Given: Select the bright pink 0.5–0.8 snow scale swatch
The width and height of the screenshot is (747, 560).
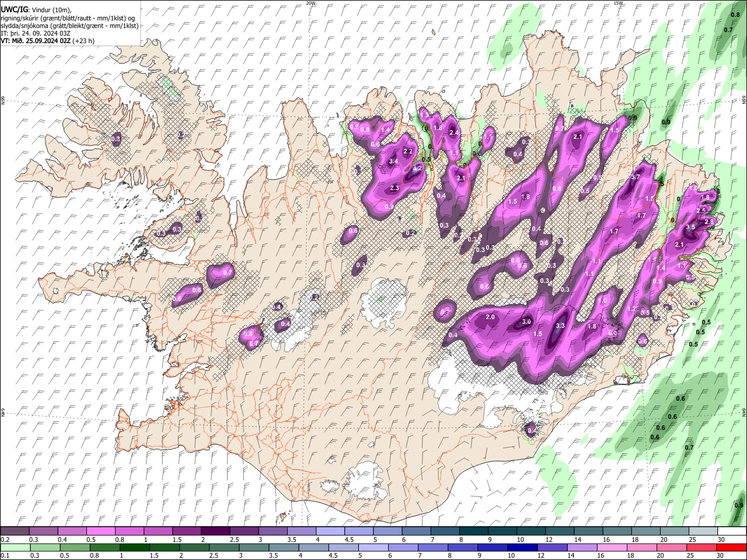Looking at the screenshot, I should [100, 531].
